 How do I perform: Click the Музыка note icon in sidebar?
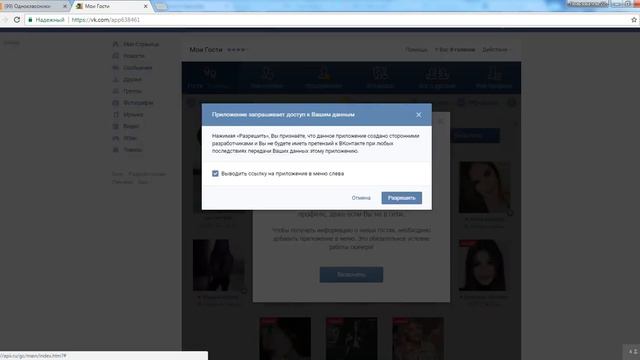pos(116,115)
